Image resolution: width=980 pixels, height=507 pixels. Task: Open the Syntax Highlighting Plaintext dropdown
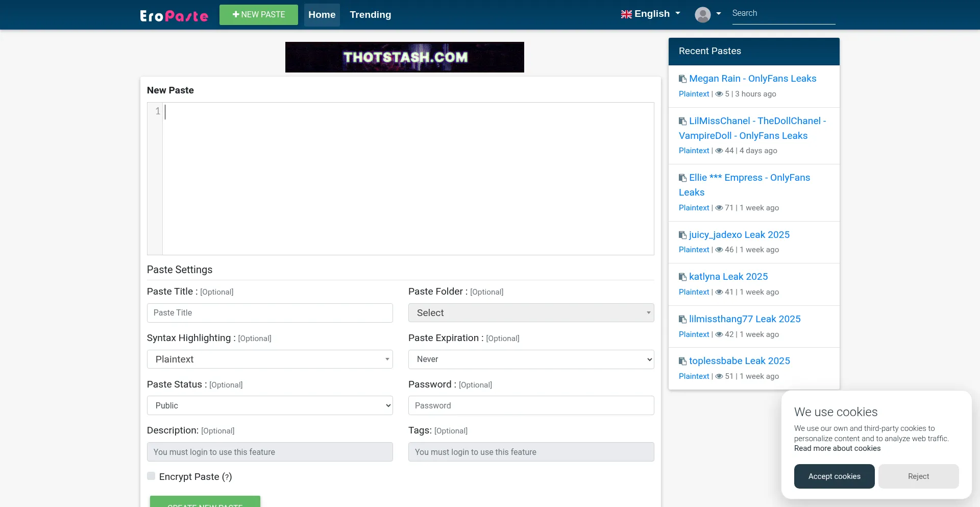tap(269, 359)
